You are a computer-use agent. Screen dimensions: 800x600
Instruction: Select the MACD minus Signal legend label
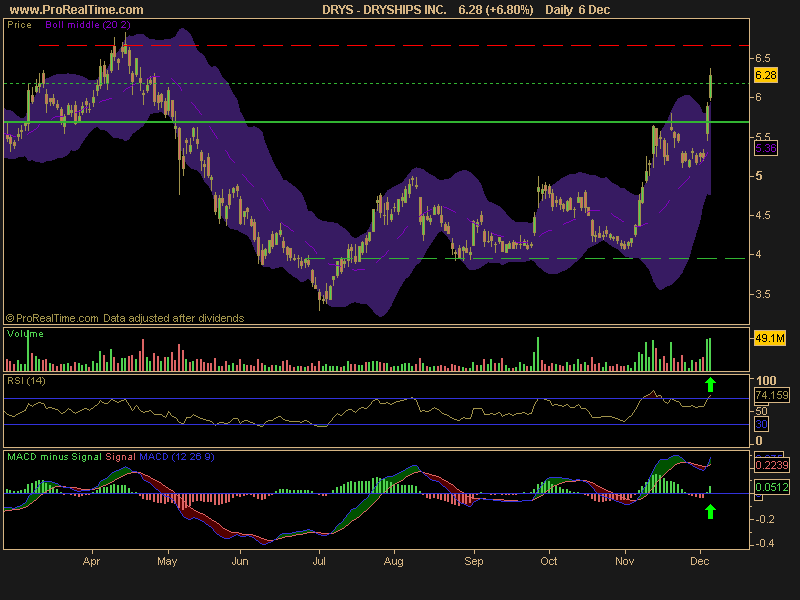pos(55,457)
